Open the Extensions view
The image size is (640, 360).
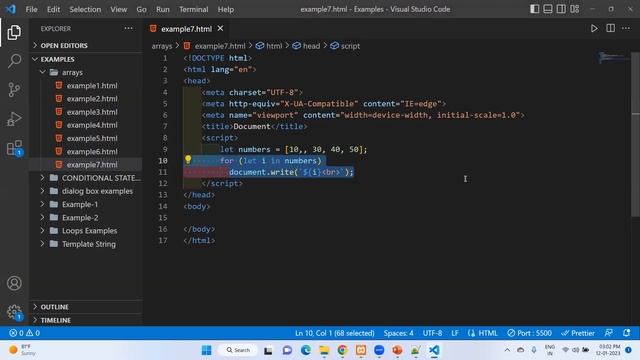click(x=14, y=148)
